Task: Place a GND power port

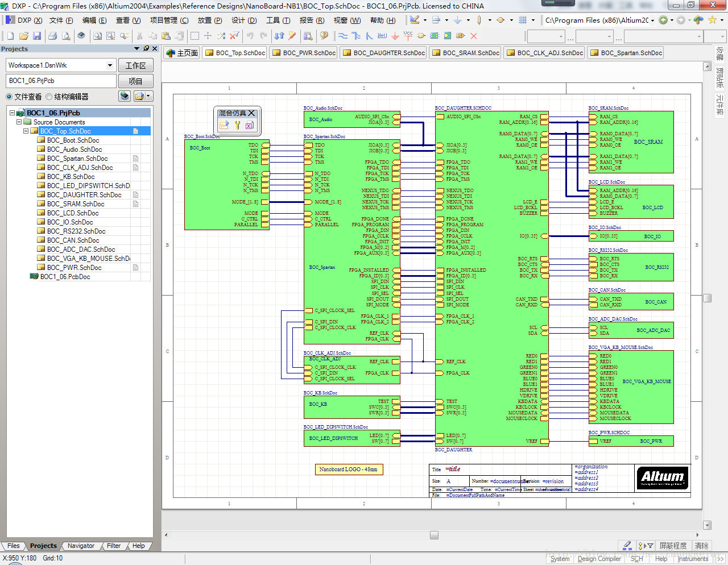Action: 395,36
